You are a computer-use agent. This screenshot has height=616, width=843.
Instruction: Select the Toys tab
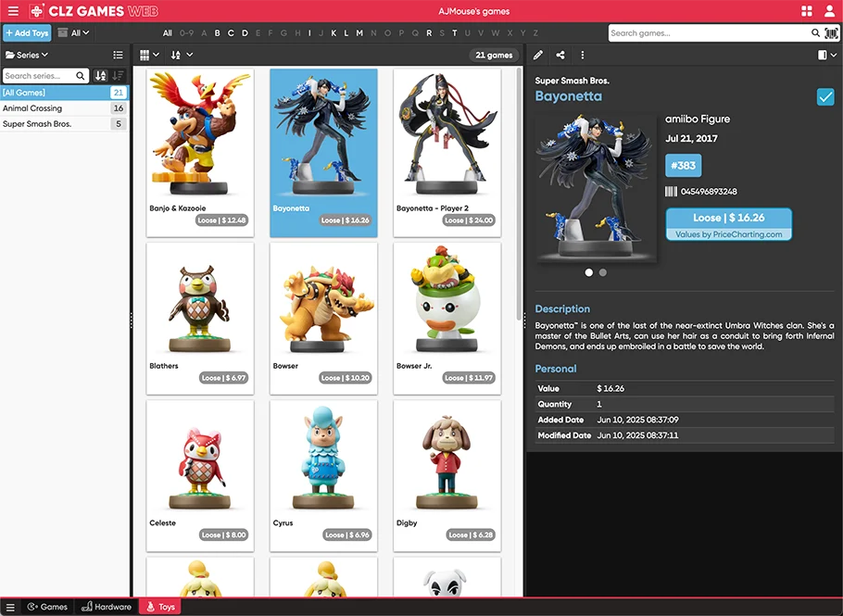pyautogui.click(x=160, y=607)
